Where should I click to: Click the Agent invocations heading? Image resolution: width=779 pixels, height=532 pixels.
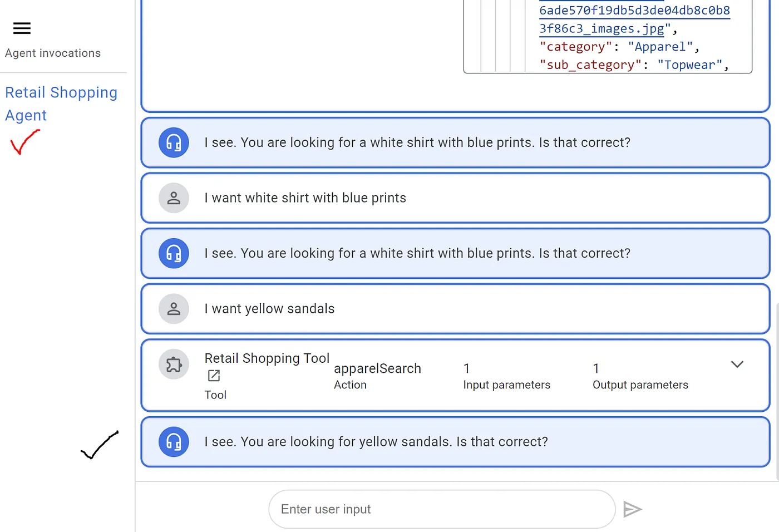click(x=53, y=53)
